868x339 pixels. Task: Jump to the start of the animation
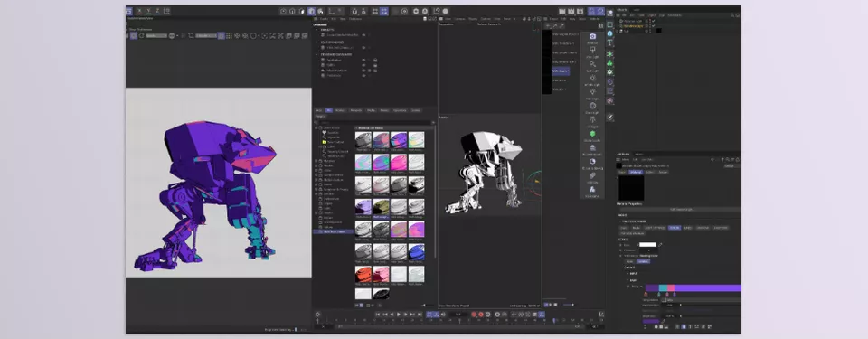378,315
